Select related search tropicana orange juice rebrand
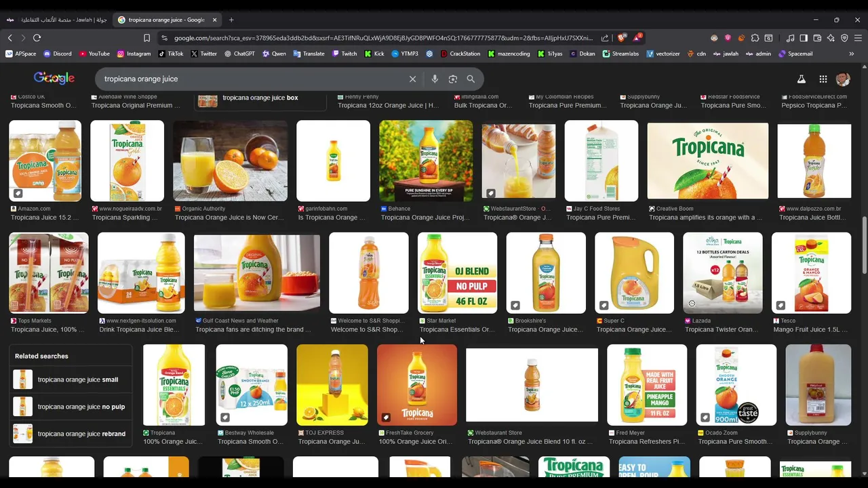 pos(70,434)
